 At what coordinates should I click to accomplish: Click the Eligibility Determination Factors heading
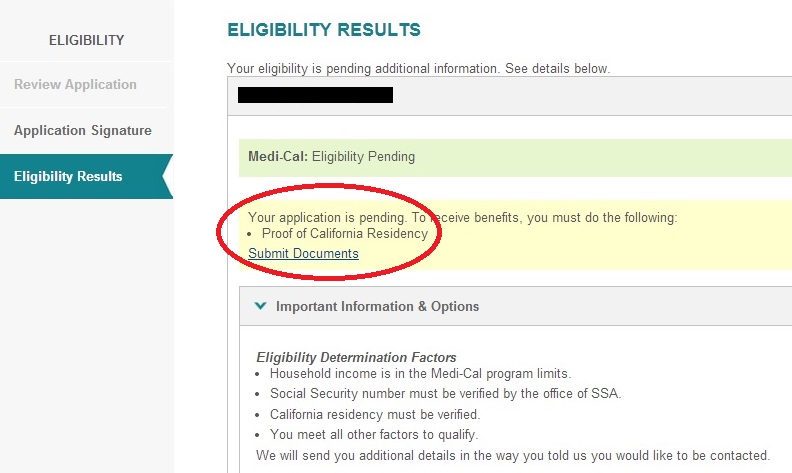pyautogui.click(x=356, y=357)
